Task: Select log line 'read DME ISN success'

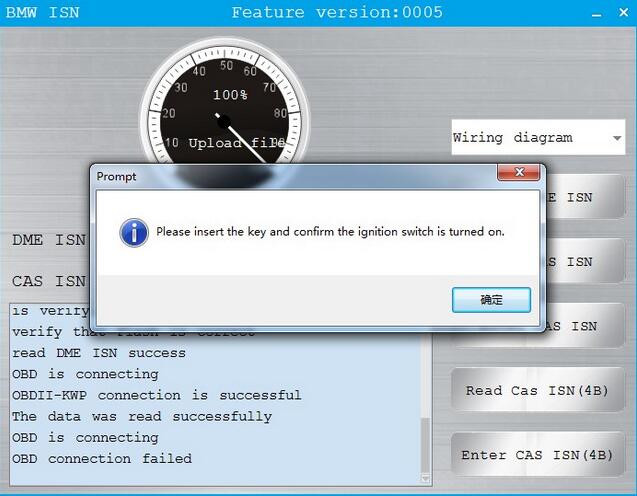Action: tap(99, 353)
